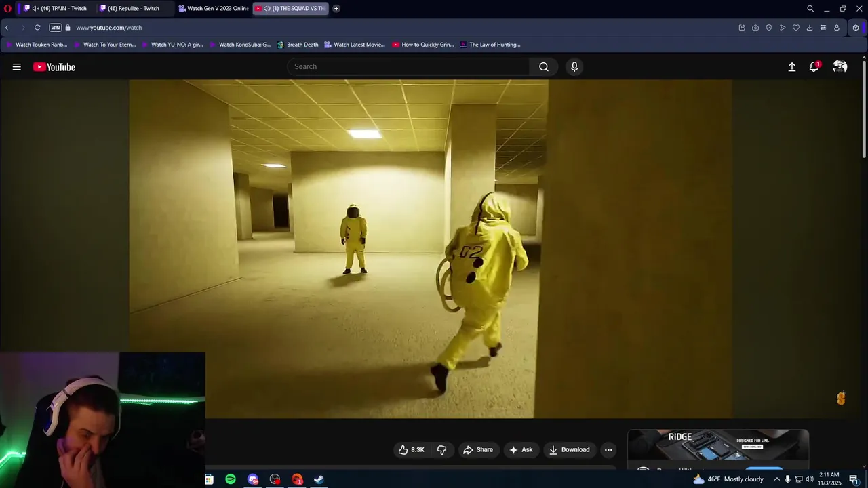Screen dimensions: 868x488
Task: Share this video
Action: click(x=478, y=450)
